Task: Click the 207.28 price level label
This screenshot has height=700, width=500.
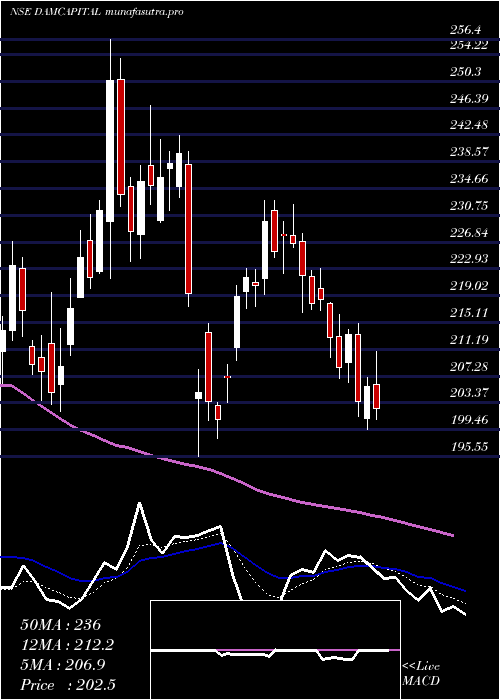Action: pos(469,367)
